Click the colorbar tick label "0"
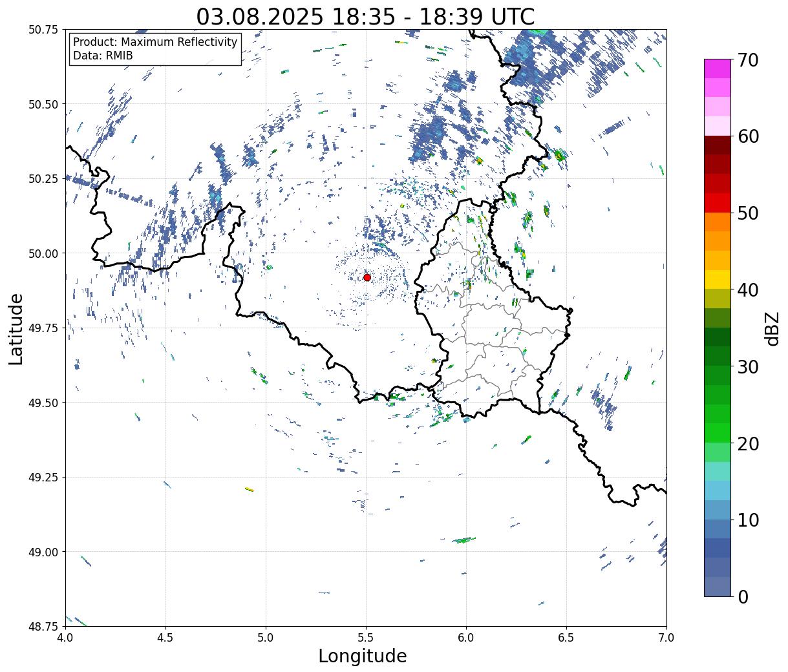The height and width of the screenshot is (672, 788). (x=742, y=597)
